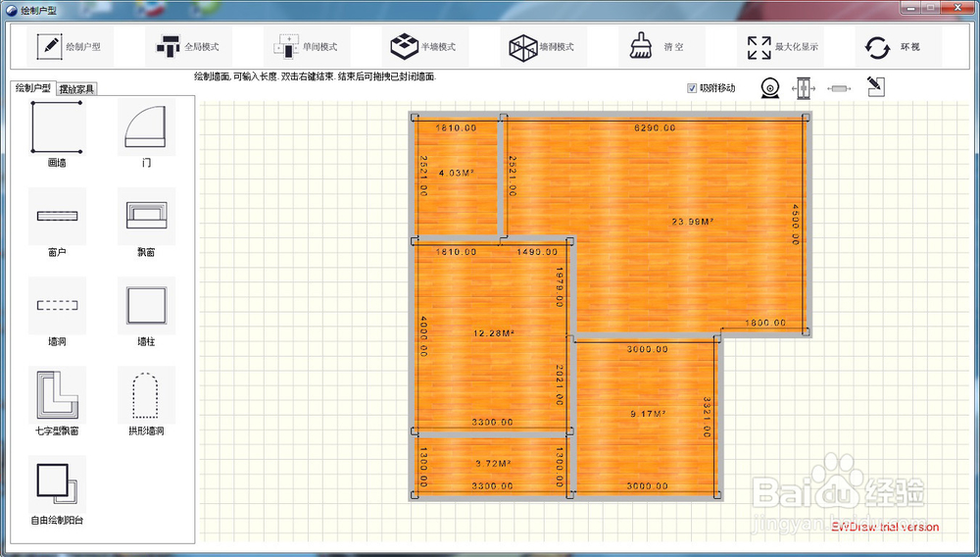This screenshot has height=557, width=980.
Task: Switch to 全局模式 view
Action: (187, 47)
